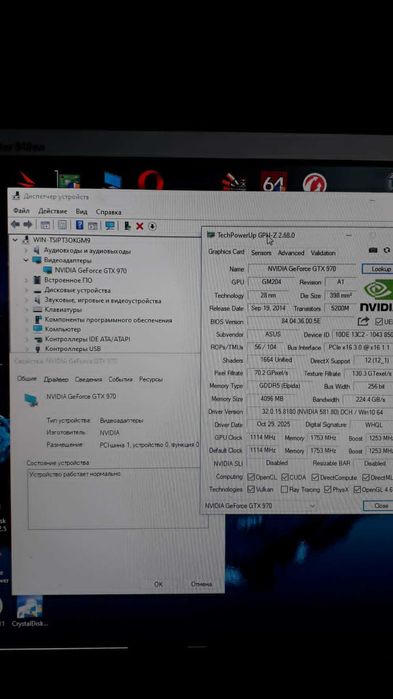The width and height of the screenshot is (393, 699).
Task: Toggle the Vulkan checkbox
Action: point(251,489)
